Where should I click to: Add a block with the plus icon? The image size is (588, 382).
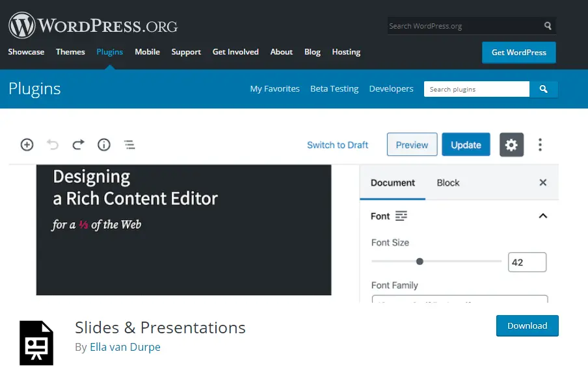27,145
